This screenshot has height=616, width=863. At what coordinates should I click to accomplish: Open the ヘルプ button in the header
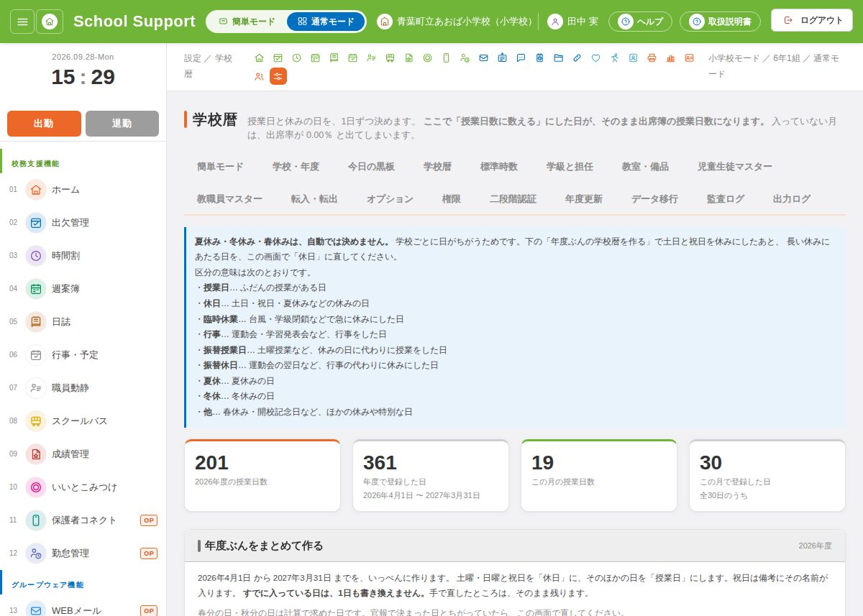[x=640, y=22]
